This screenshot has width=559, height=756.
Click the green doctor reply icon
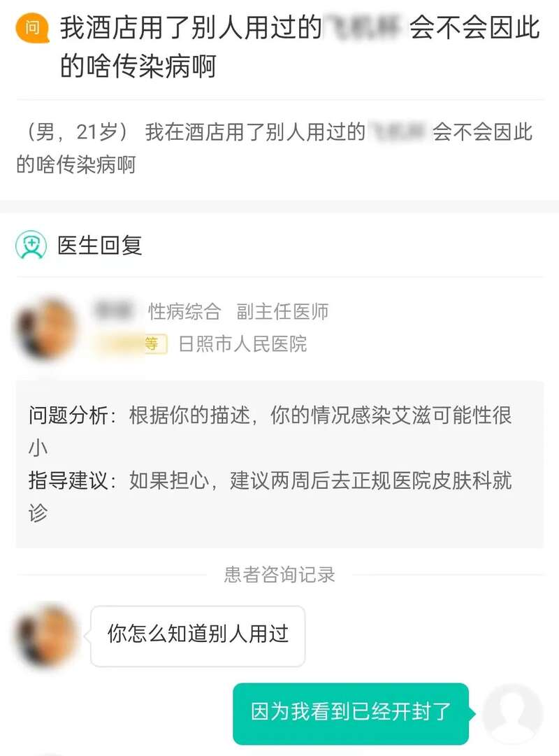[x=31, y=245]
